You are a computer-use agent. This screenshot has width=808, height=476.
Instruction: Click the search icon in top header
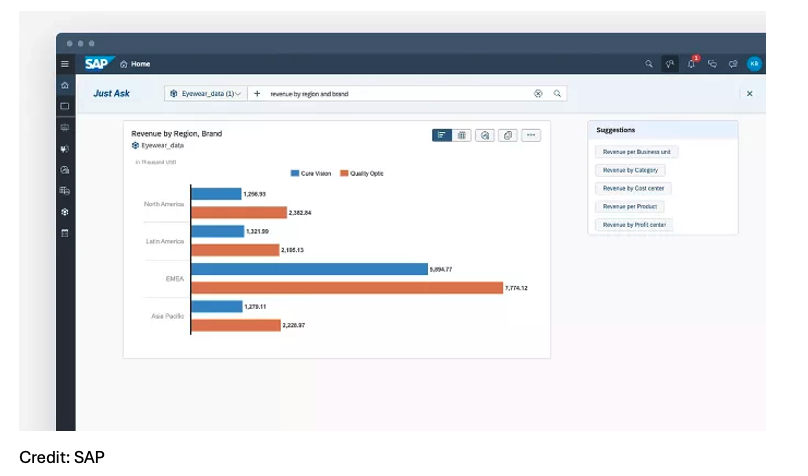[x=649, y=64]
